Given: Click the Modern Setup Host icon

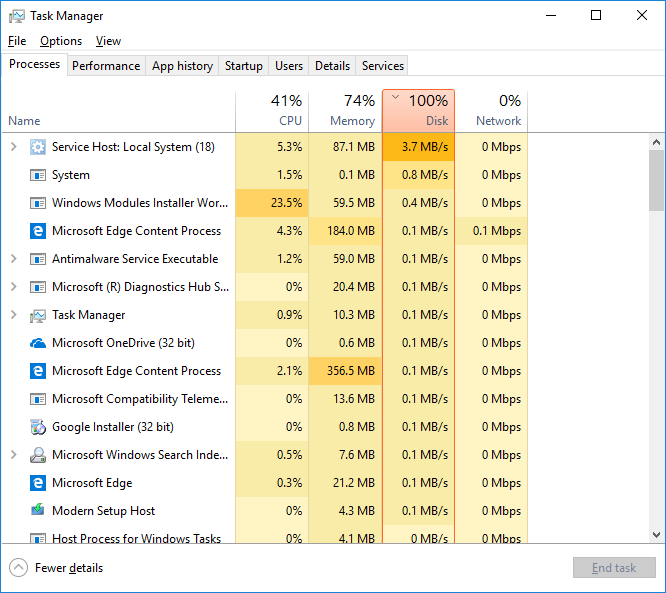Looking at the screenshot, I should [38, 510].
